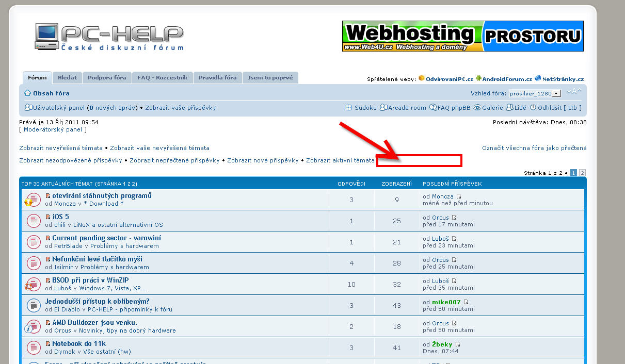
Task: Click the Lidé members icon
Action: click(509, 108)
